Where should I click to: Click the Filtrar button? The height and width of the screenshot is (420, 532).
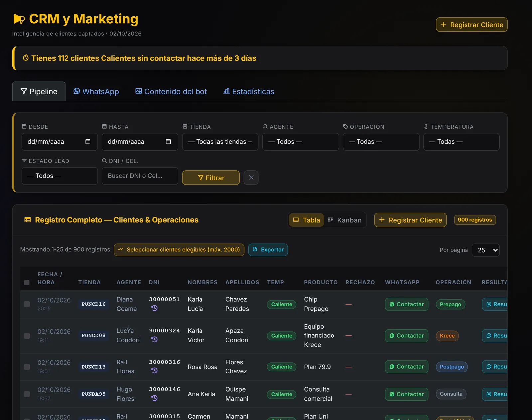pyautogui.click(x=211, y=178)
